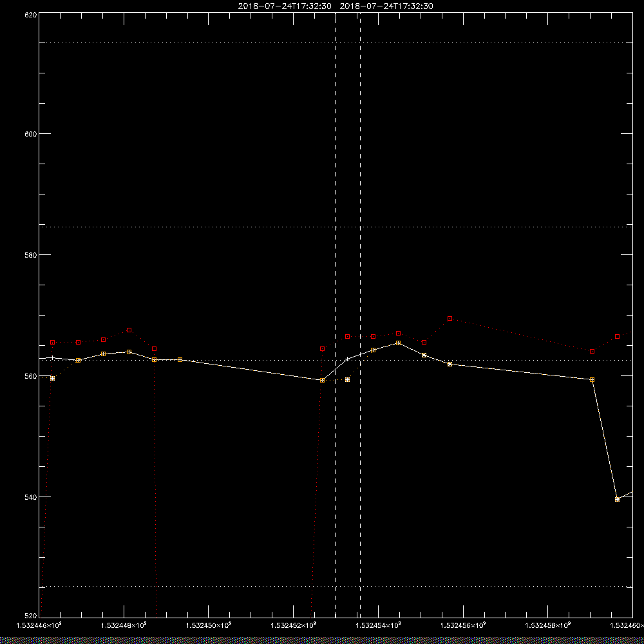644x644 pixels.
Task: Select the 520 y-axis label
Action: point(31,616)
